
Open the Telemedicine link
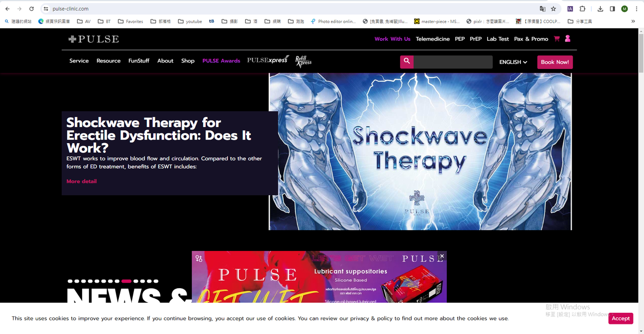(433, 39)
